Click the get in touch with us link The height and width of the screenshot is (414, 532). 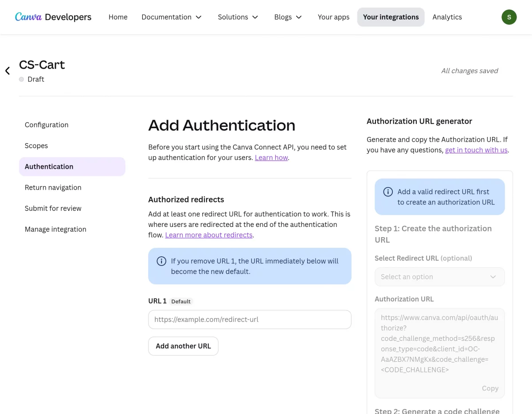[476, 150]
